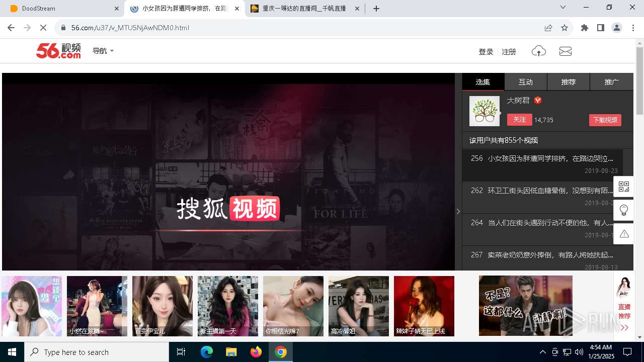Image resolution: width=644 pixels, height=362 pixels.
Task: Open the 小悠在跳舞 live thumbnail
Action: (97, 306)
